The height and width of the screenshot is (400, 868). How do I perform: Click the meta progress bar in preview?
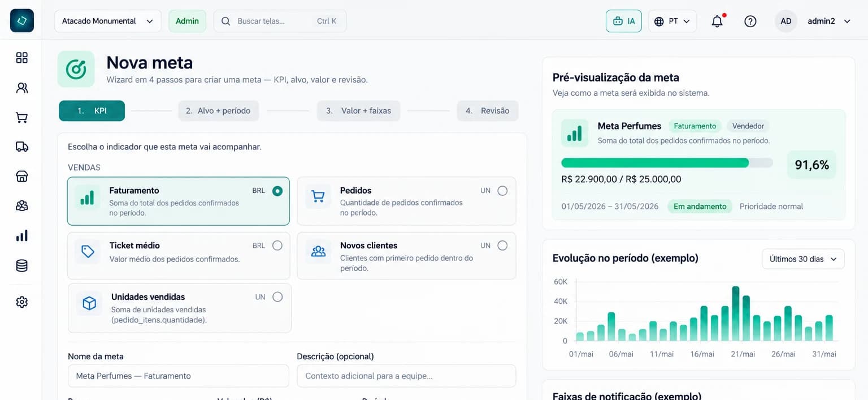click(x=667, y=163)
